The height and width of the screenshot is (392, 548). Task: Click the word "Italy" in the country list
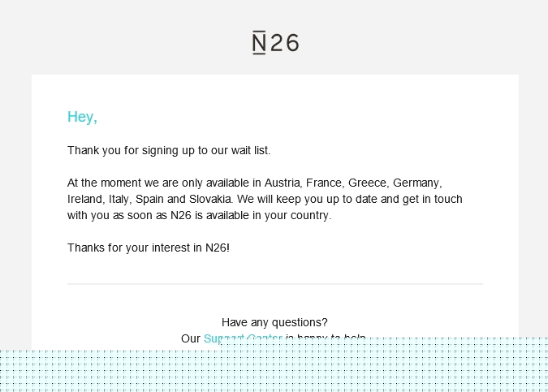[x=120, y=199]
